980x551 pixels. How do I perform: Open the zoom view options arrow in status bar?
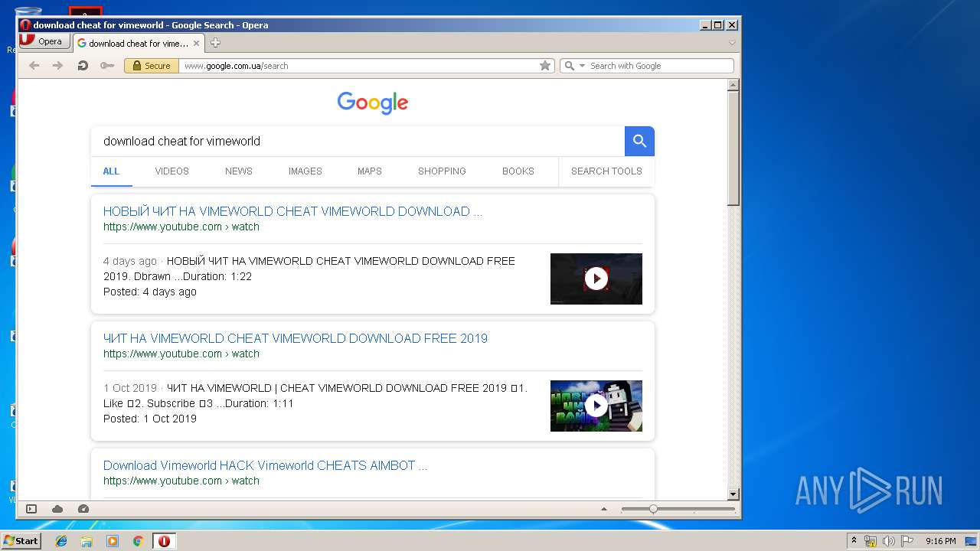click(603, 509)
